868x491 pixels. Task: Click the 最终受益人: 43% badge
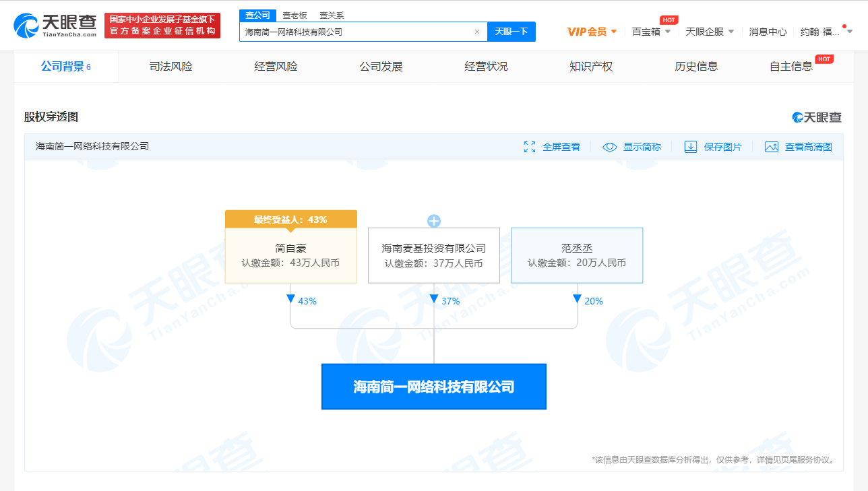point(291,219)
